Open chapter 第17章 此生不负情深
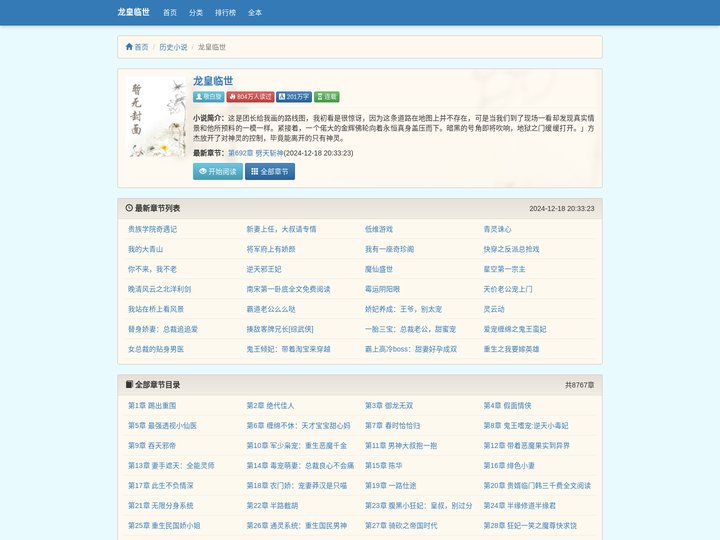Viewport: 720px width, 540px height. [x=161, y=485]
